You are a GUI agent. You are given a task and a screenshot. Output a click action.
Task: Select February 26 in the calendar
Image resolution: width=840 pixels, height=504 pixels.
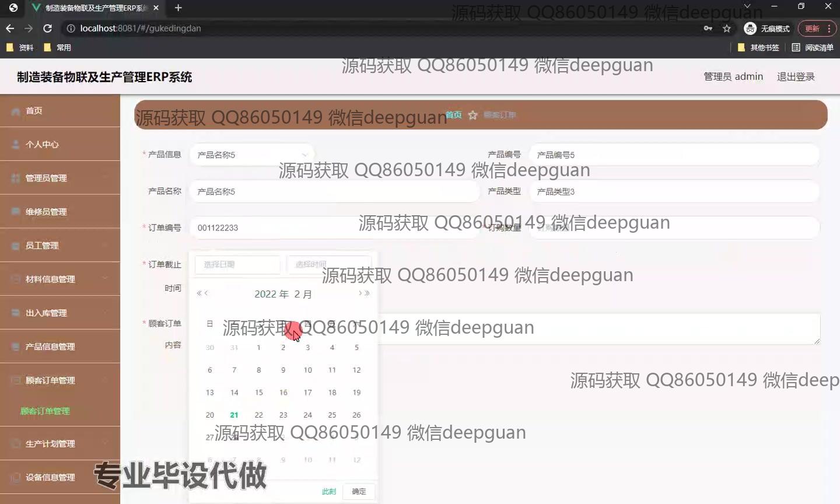(x=356, y=415)
